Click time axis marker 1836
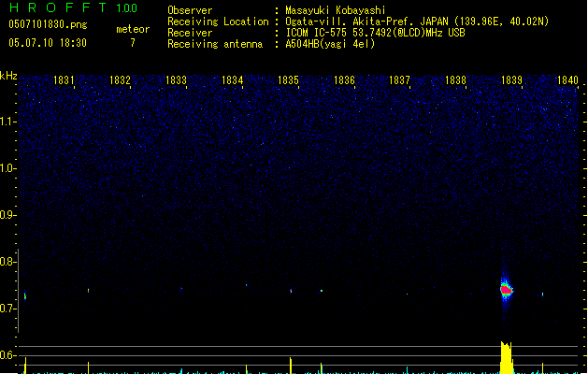Screen dimensions: 588x374 pyautogui.click(x=344, y=80)
